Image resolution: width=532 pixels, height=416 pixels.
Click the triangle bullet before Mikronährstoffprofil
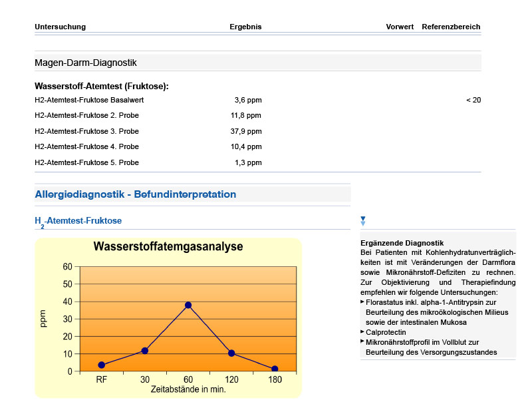pos(362,342)
